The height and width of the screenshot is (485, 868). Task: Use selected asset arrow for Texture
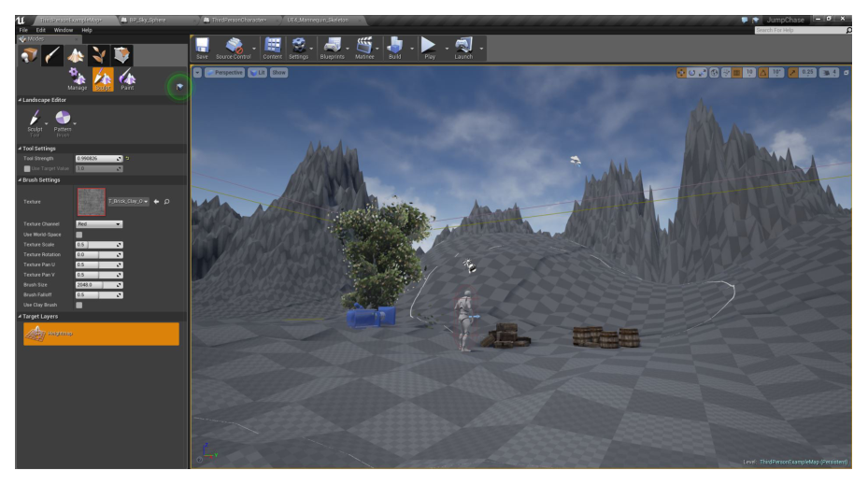(156, 202)
